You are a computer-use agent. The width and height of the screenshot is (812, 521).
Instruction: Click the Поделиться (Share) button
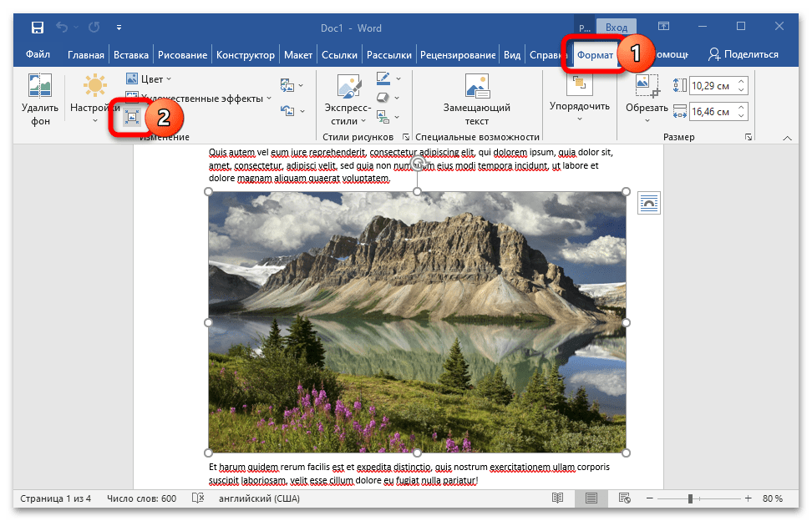(x=743, y=55)
